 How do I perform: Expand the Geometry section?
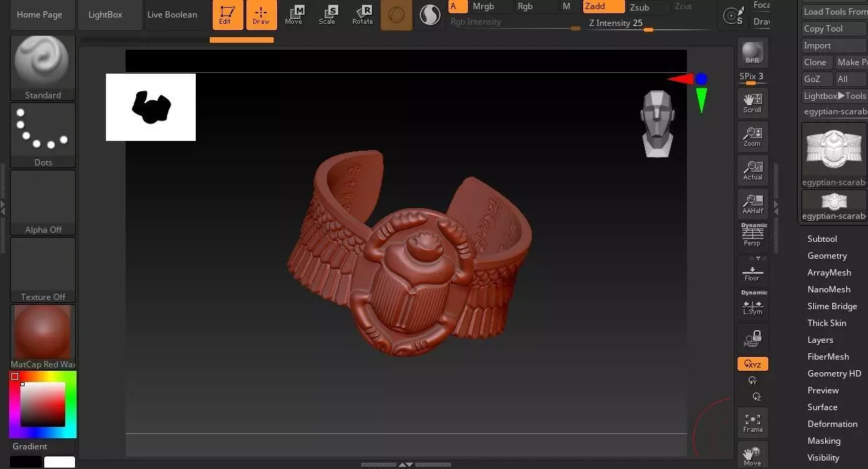tap(827, 256)
